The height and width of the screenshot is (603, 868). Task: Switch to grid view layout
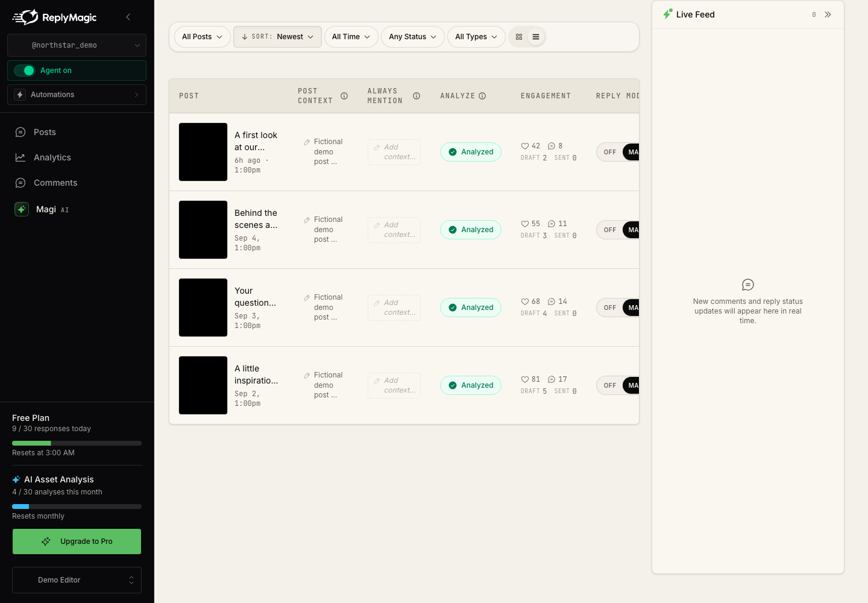[x=519, y=37]
